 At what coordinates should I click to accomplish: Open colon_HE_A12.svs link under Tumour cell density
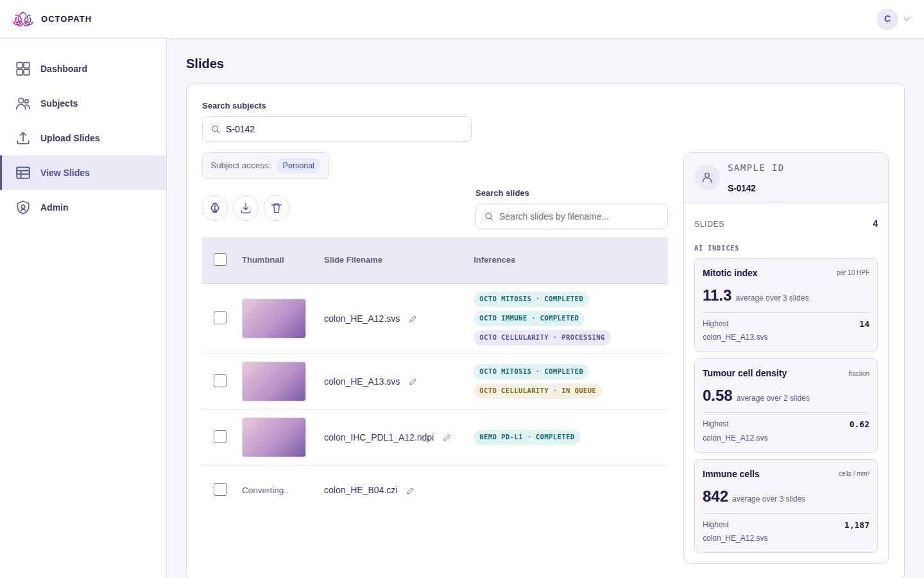tap(735, 438)
